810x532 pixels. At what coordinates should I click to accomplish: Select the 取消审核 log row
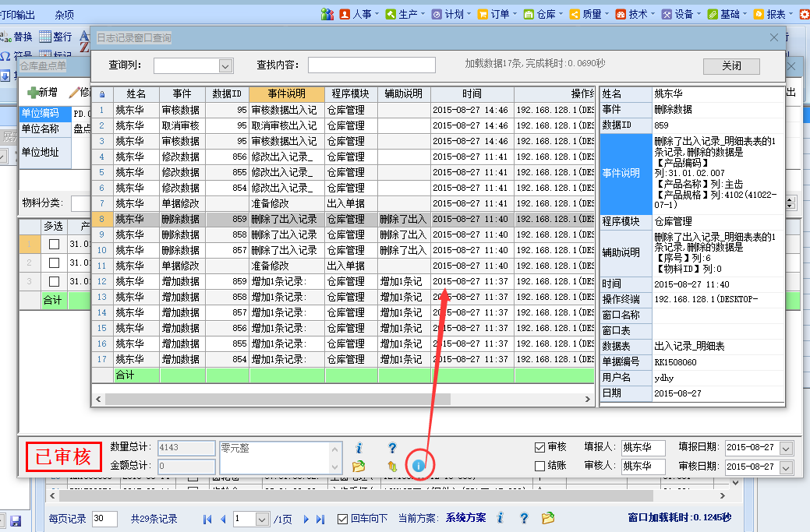pyautogui.click(x=343, y=125)
